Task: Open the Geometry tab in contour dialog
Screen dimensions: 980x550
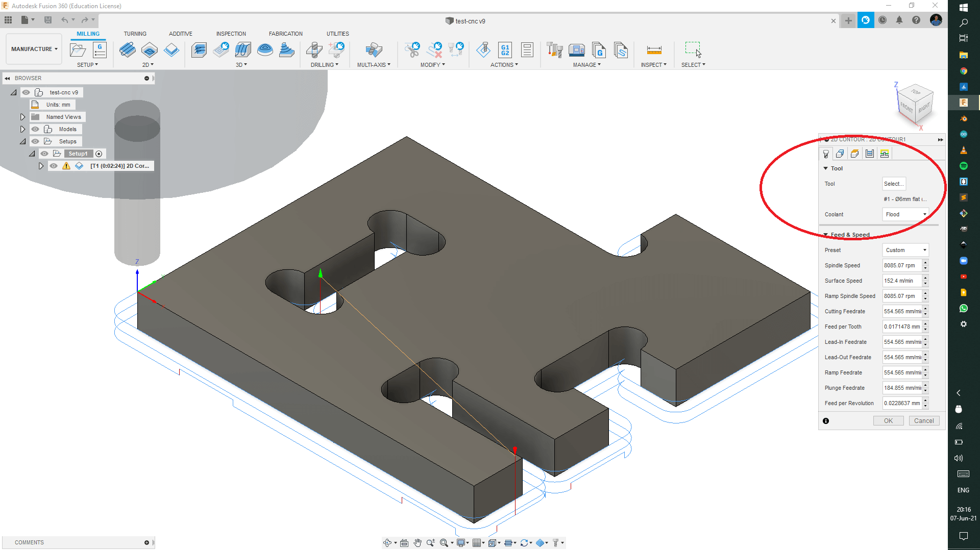Action: point(840,154)
